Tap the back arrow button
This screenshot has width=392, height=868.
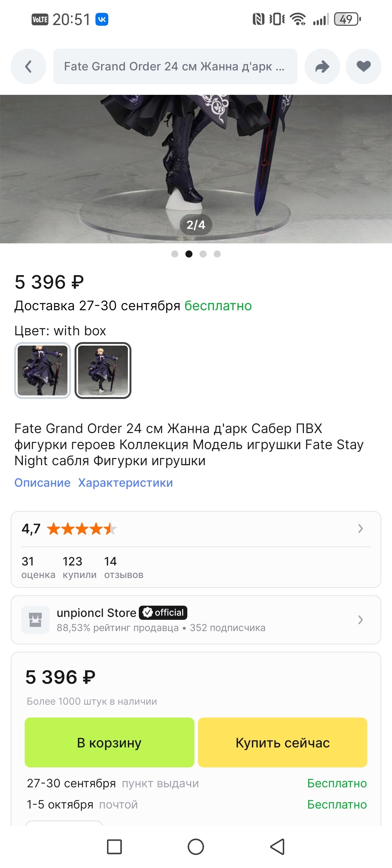(x=28, y=66)
